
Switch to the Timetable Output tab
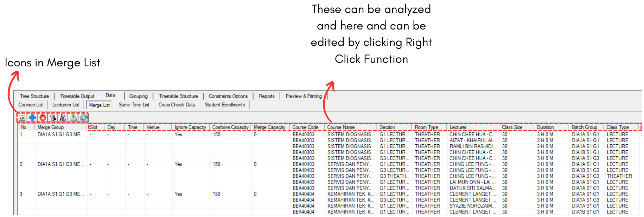(x=77, y=96)
